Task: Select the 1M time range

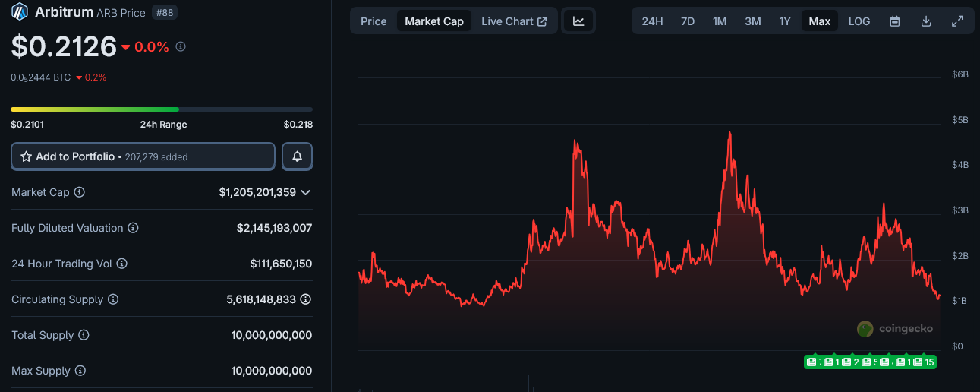Action: [x=720, y=21]
